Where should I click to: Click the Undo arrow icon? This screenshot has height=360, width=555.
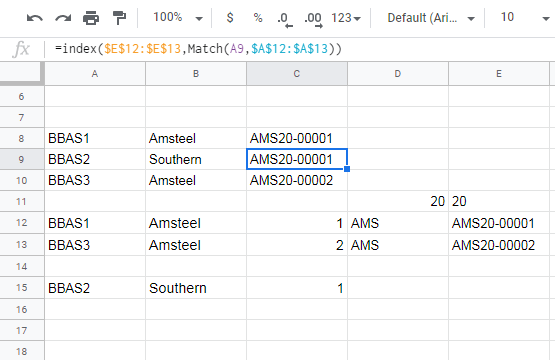pos(34,18)
